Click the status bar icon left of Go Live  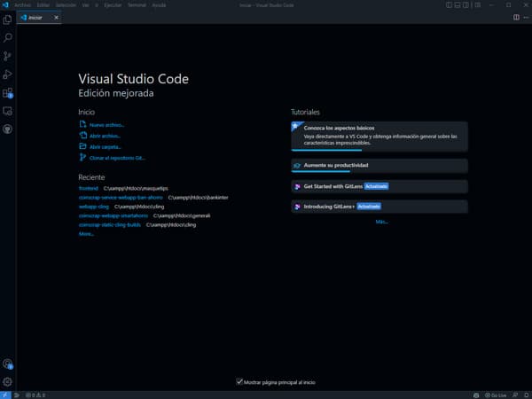(476, 395)
